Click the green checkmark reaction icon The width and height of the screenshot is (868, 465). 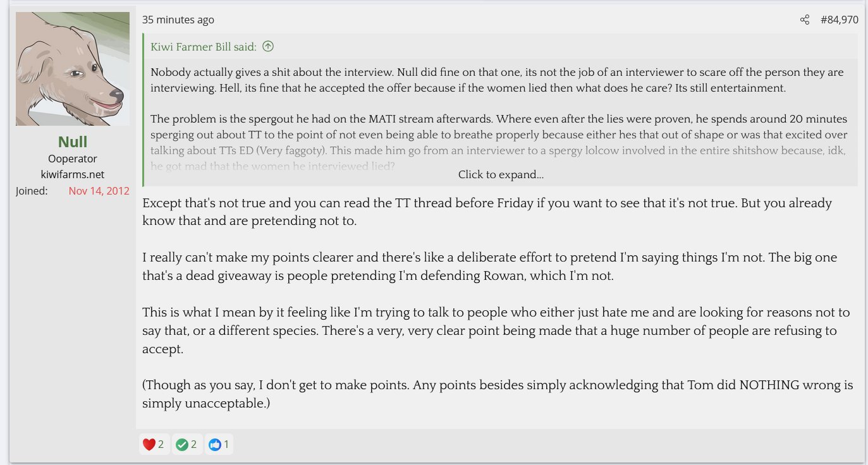click(x=182, y=445)
